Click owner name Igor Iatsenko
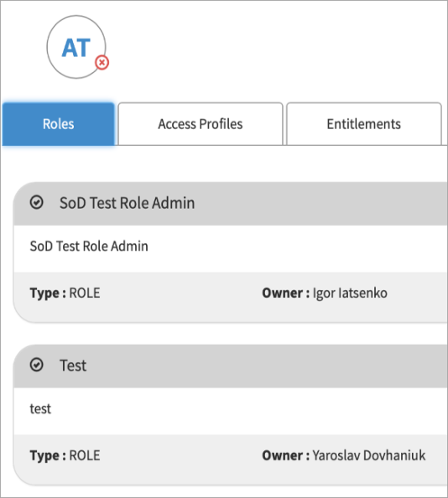 click(x=350, y=293)
